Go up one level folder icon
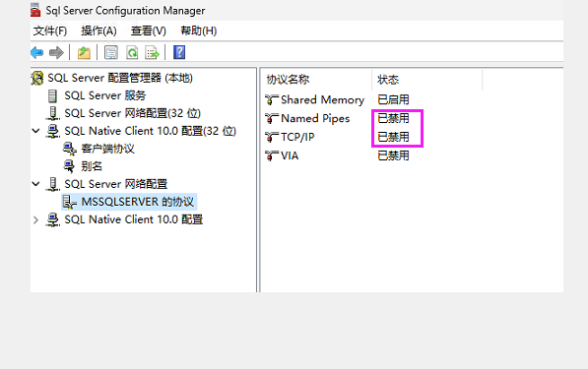The height and width of the screenshot is (369, 588). pos(84,53)
